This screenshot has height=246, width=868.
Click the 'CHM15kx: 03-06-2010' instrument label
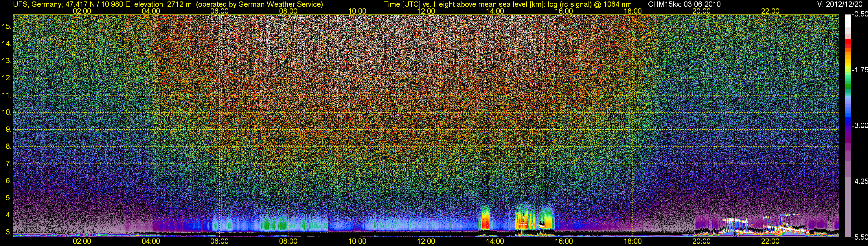pyautogui.click(x=684, y=4)
